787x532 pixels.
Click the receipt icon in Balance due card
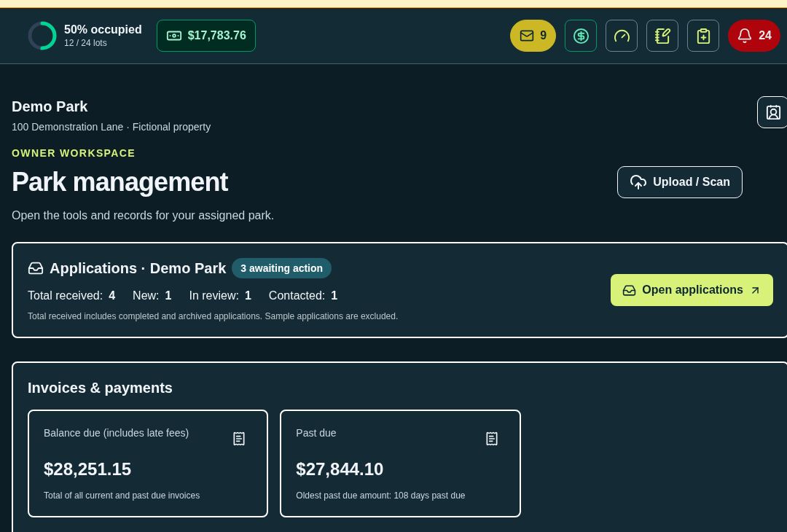click(x=239, y=439)
